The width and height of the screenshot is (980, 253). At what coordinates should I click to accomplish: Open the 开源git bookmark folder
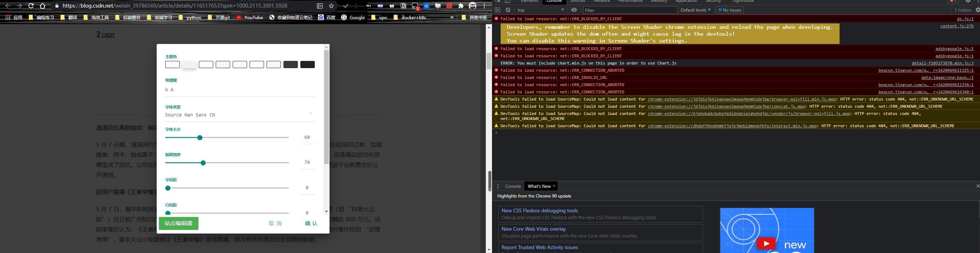tap(219, 18)
